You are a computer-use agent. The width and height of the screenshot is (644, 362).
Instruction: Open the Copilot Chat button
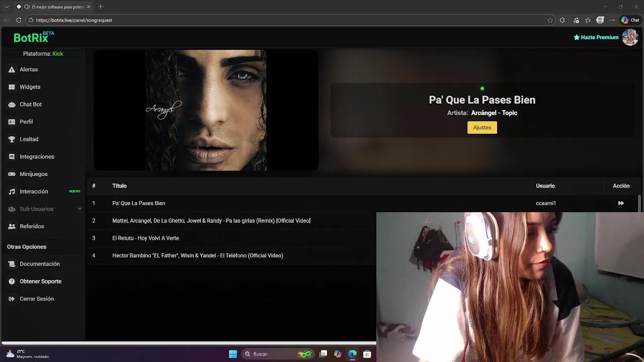[x=630, y=20]
